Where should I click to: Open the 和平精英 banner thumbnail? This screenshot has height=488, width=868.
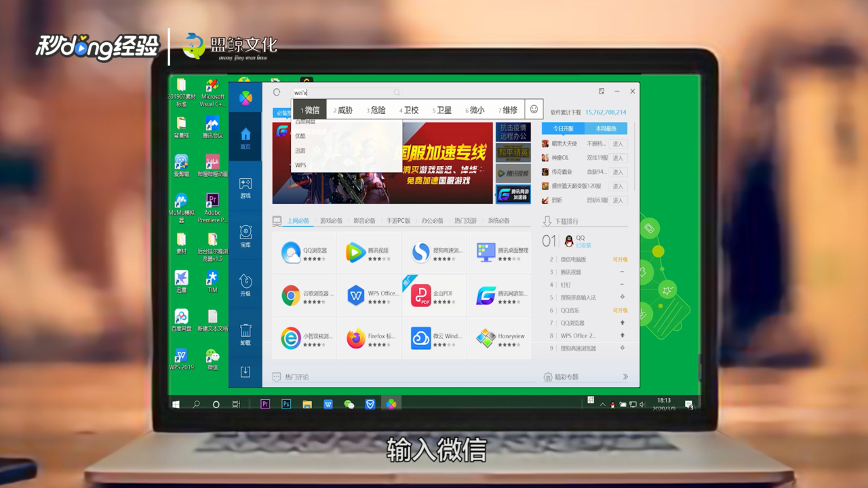(513, 152)
